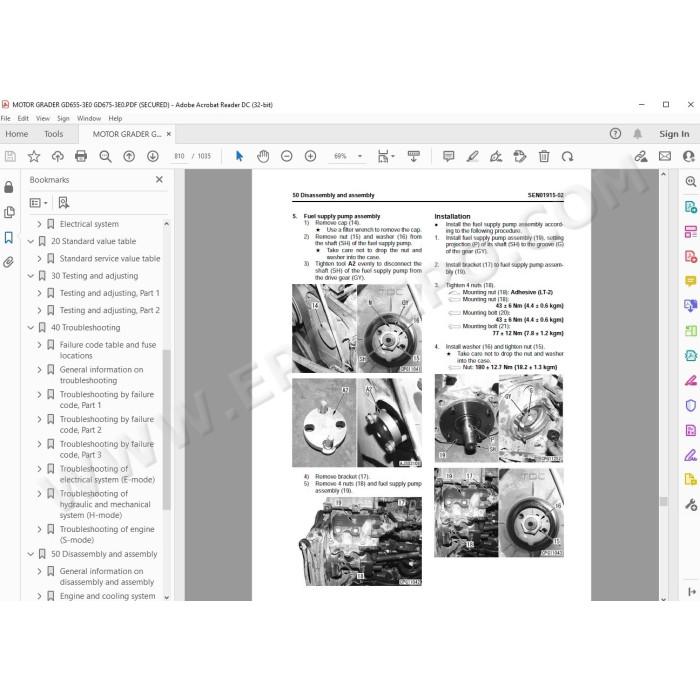
Task: Expand Testing and adjusting, Part 1
Action: tap(39, 293)
